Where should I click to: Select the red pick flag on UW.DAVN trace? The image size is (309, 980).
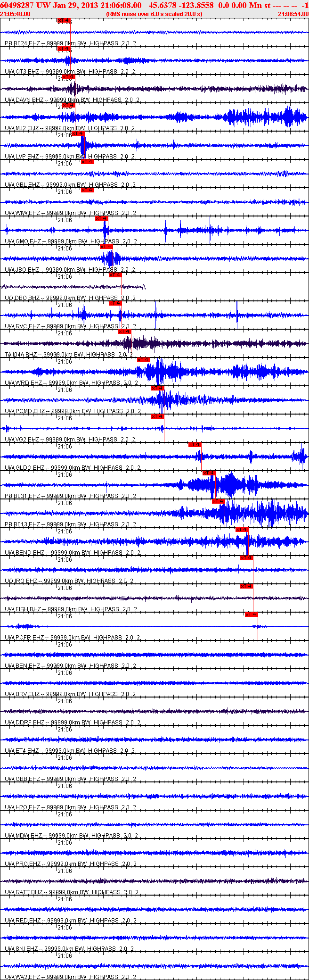coord(68,77)
